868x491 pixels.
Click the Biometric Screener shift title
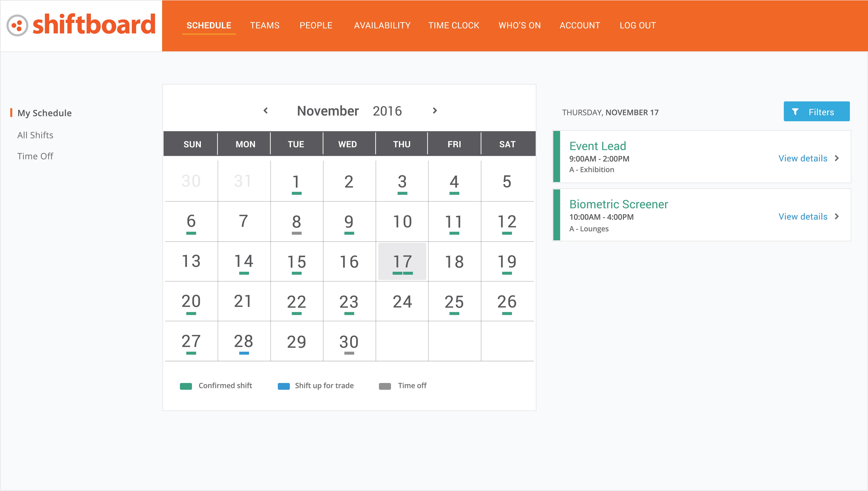point(618,204)
